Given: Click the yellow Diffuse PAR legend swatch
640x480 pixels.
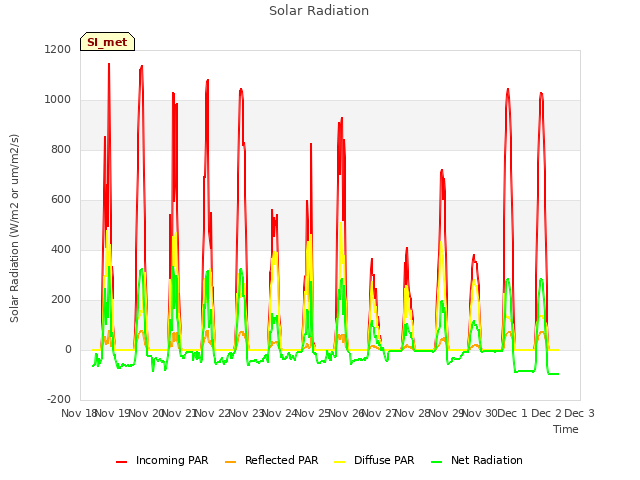Looking at the screenshot, I should [340, 462].
